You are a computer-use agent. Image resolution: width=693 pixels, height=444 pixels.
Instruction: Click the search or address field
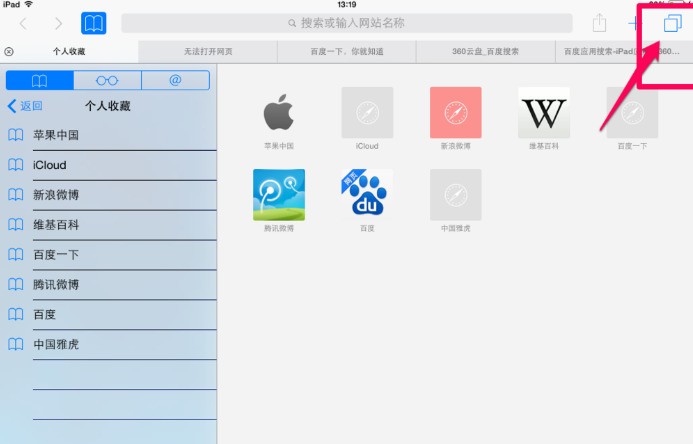[x=347, y=23]
